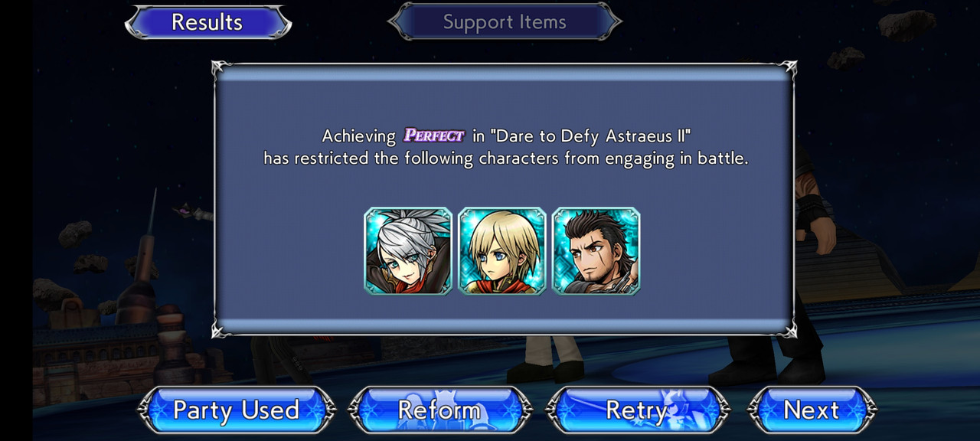Click the word "Achieving" in the message
Screen dimensions: 980x441
(x=359, y=136)
